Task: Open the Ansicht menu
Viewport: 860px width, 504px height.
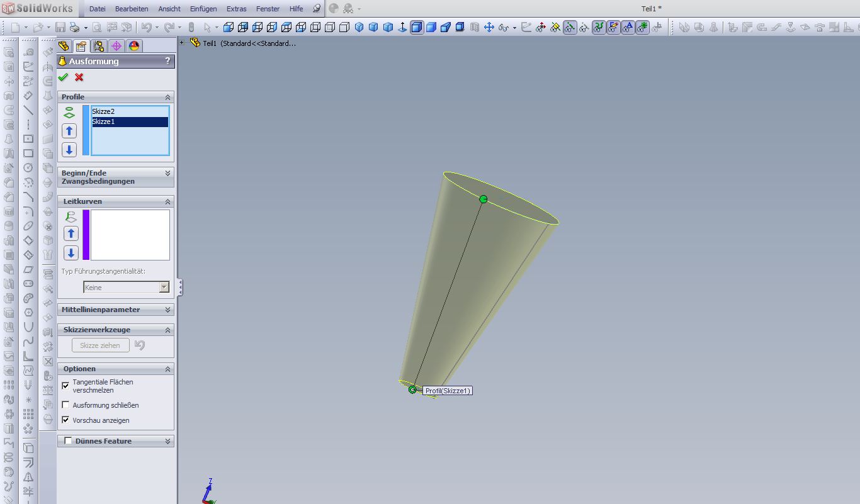Action: click(169, 9)
